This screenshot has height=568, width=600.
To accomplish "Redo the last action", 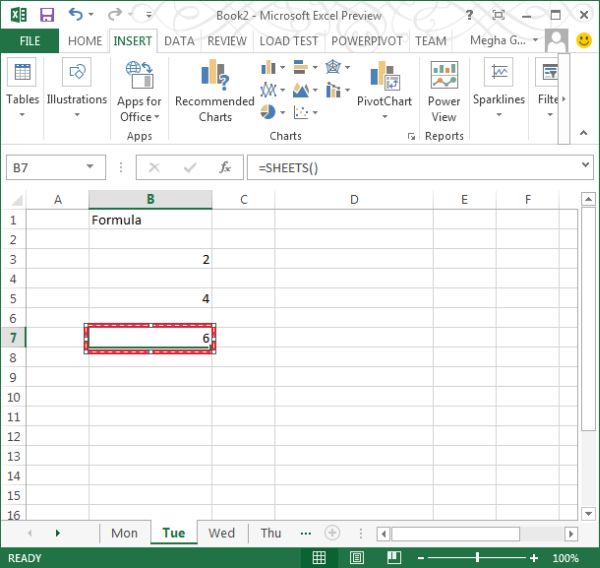I will pos(114,15).
